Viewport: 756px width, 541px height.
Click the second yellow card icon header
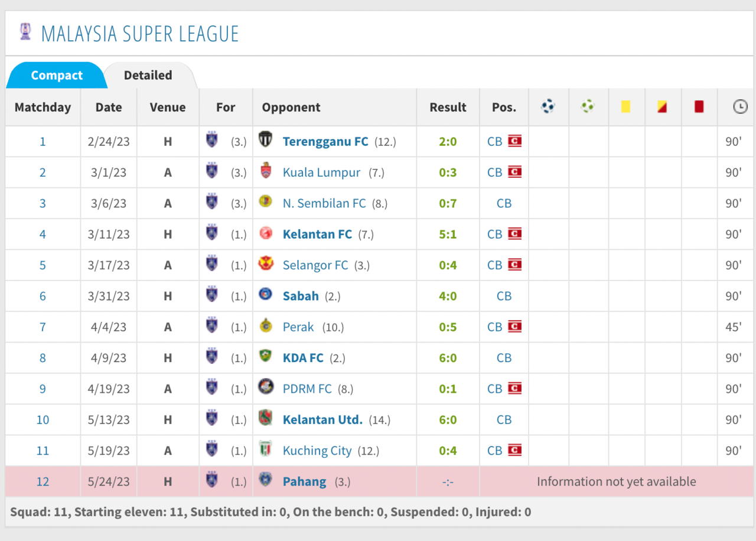[662, 107]
